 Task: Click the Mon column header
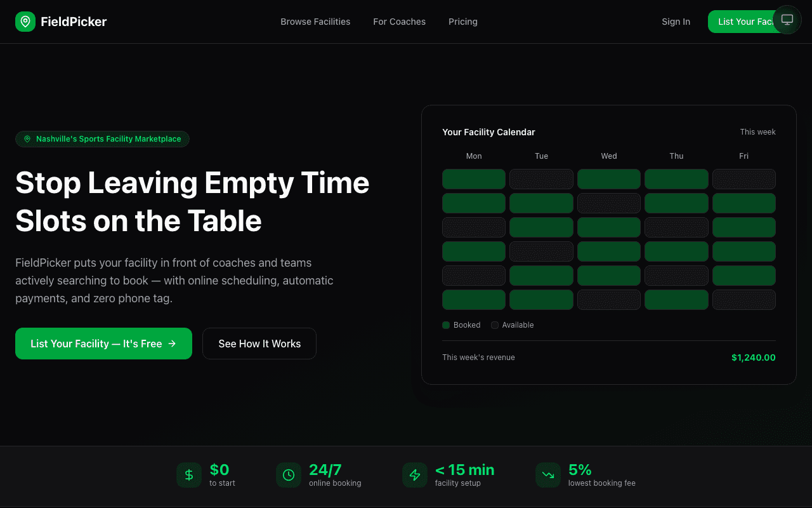tap(474, 156)
